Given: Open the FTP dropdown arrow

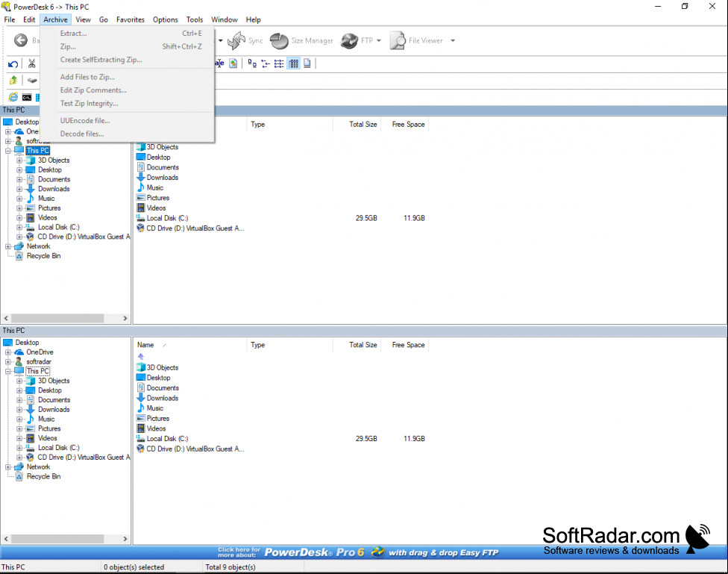Looking at the screenshot, I should pyautogui.click(x=379, y=40).
